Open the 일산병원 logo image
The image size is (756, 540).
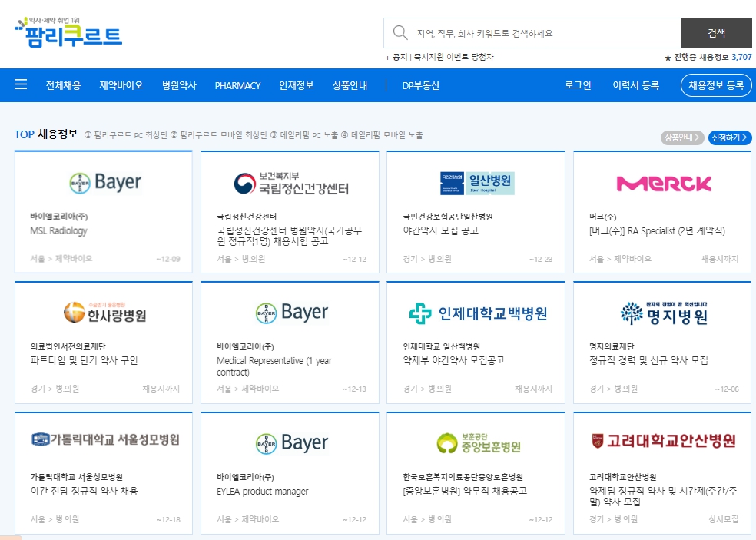(x=477, y=184)
